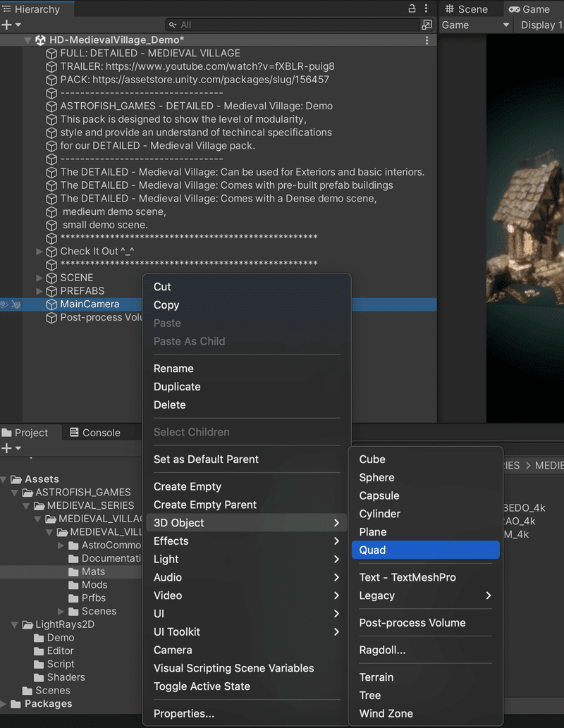Create a Quad 3D object
Screen dimensions: 564x728
[426, 550]
